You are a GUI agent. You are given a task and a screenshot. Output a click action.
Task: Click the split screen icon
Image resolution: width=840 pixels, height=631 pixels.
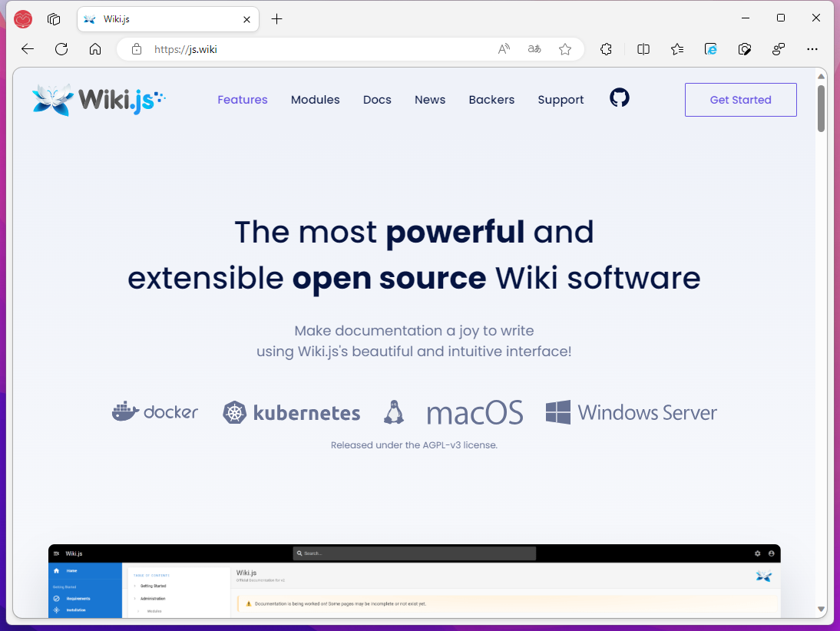click(643, 48)
